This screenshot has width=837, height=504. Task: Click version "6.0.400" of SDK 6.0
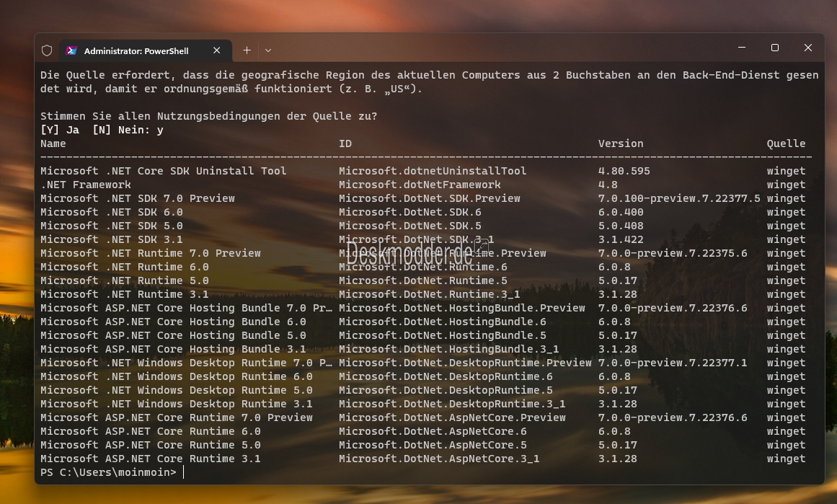(621, 213)
